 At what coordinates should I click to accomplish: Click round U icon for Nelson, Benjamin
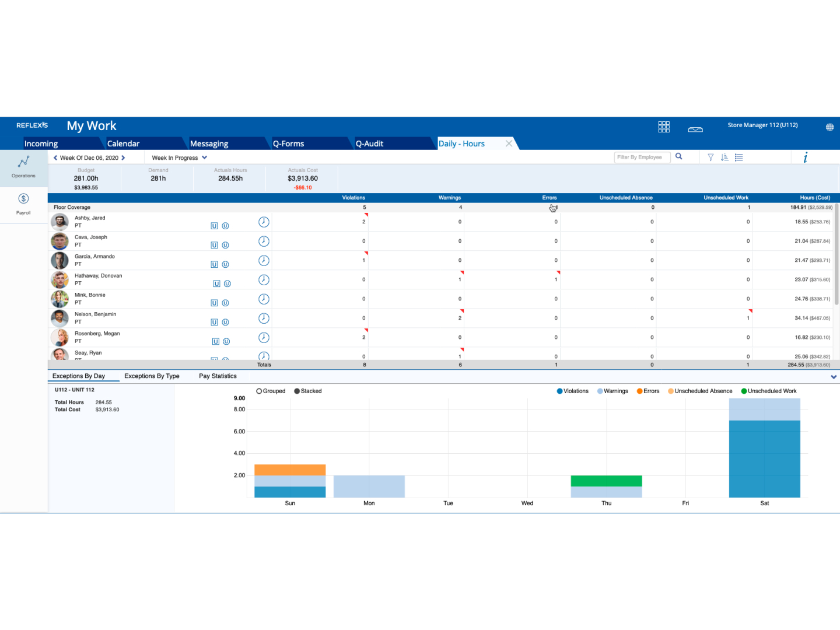[x=225, y=322]
